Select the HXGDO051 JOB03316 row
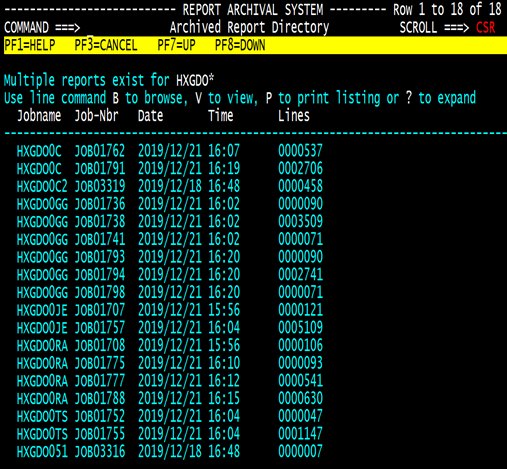The width and height of the screenshot is (507, 469). coord(170,451)
